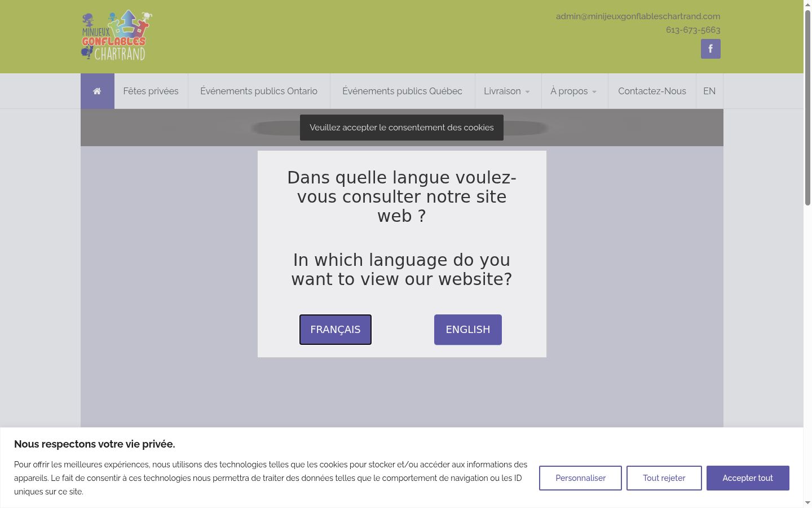Image resolution: width=812 pixels, height=508 pixels.
Task: Open the Facebook page icon
Action: click(x=710, y=49)
